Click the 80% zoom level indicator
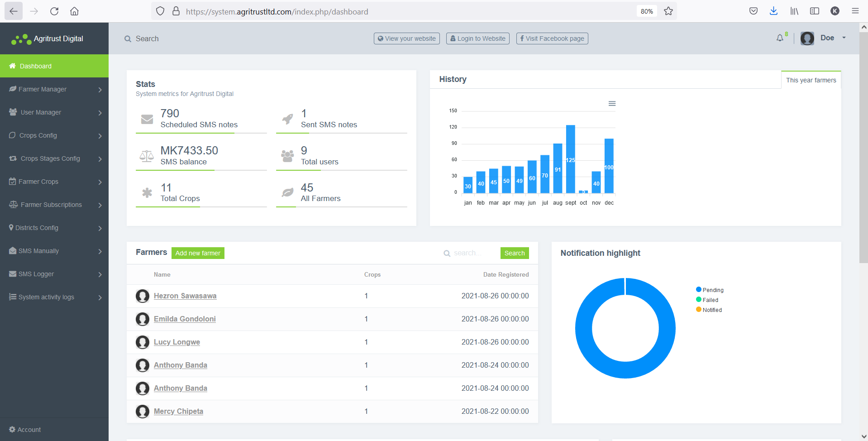868x441 pixels. [x=647, y=11]
